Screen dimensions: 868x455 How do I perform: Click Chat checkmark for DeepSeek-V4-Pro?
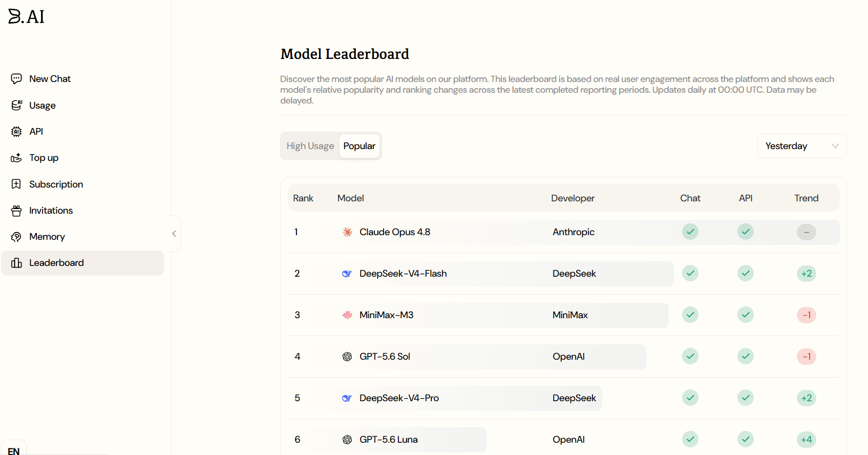point(690,398)
